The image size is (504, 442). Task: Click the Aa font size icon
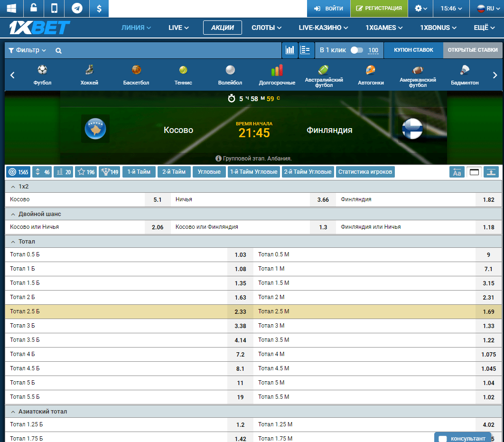point(457,172)
